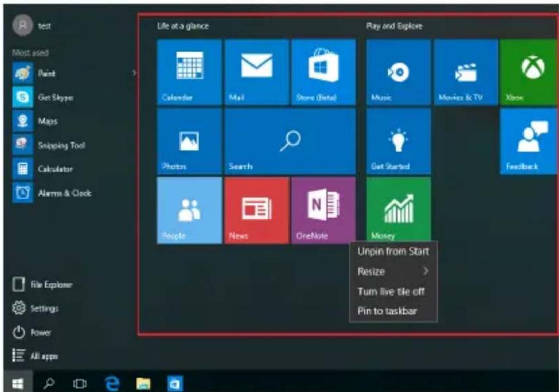Image resolution: width=559 pixels, height=392 pixels.
Task: Show All apps list
Action: coord(35,356)
